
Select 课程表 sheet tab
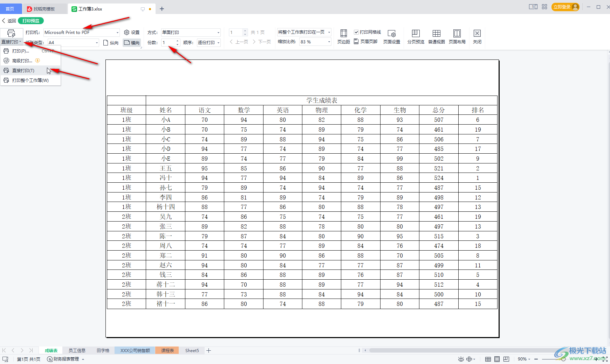click(x=167, y=351)
